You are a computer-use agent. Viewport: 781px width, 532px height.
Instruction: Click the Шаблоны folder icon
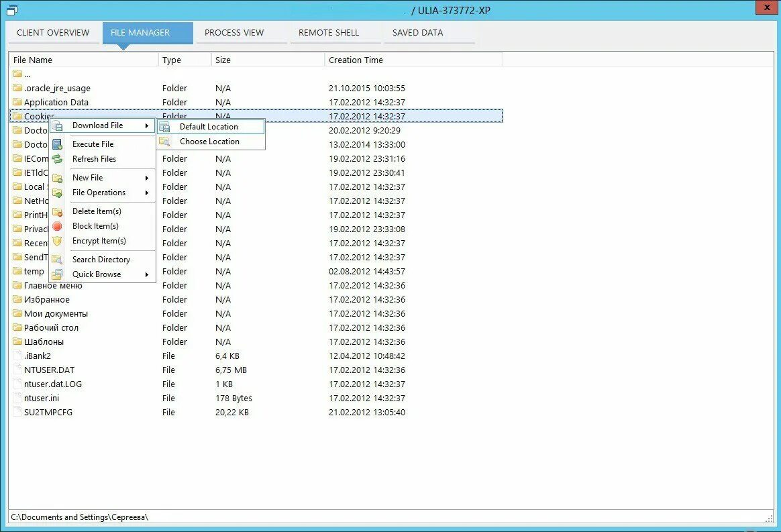pos(17,341)
